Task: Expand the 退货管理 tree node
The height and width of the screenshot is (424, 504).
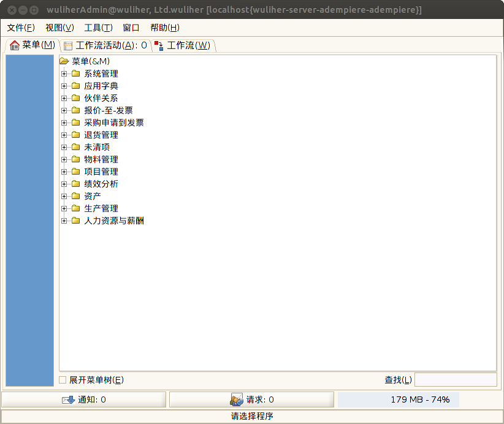Action: (x=64, y=135)
